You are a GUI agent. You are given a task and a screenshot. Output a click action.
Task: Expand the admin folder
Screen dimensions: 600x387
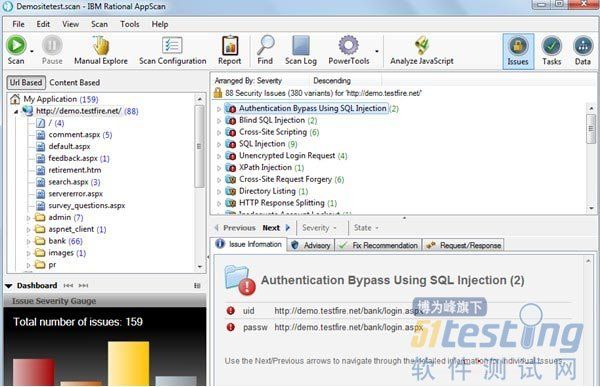(28, 218)
